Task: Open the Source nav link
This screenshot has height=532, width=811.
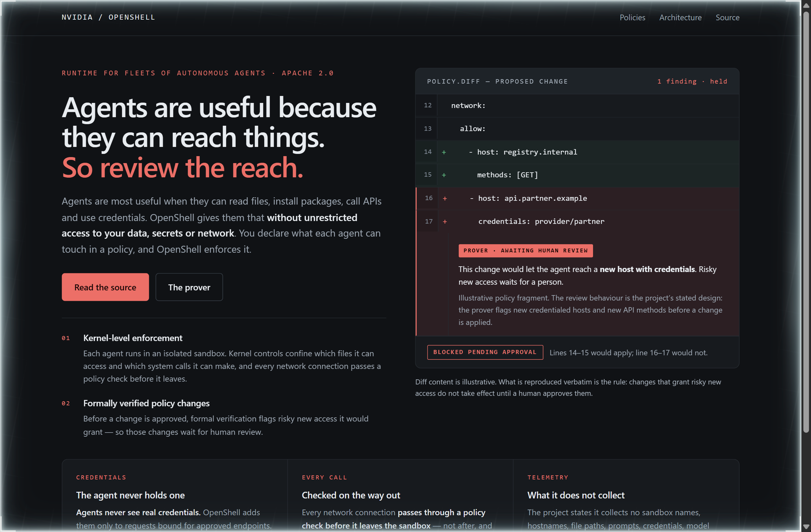Action: [x=727, y=17]
